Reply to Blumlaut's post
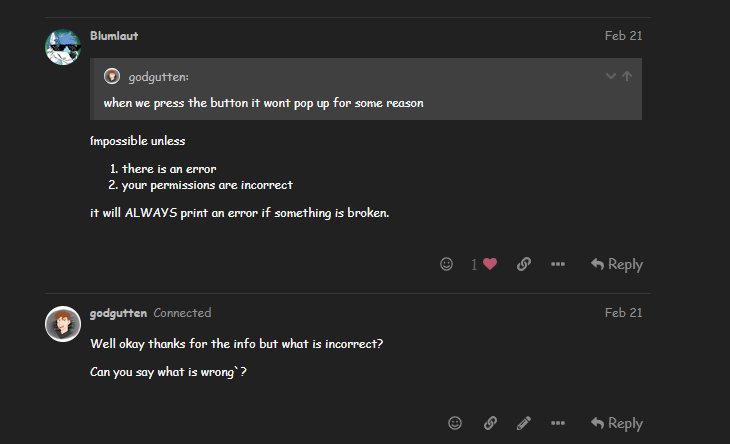730x444 pixels. [x=616, y=264]
